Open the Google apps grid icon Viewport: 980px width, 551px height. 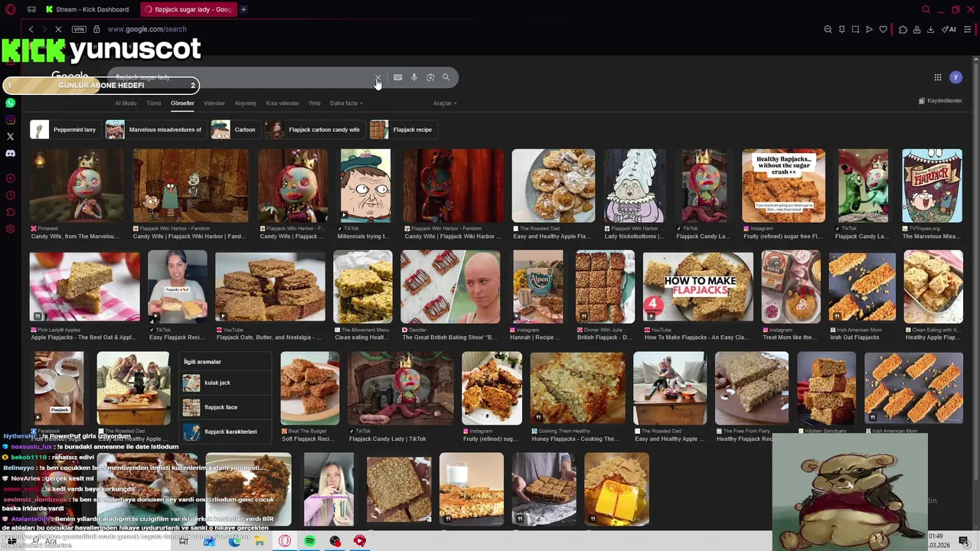click(937, 77)
